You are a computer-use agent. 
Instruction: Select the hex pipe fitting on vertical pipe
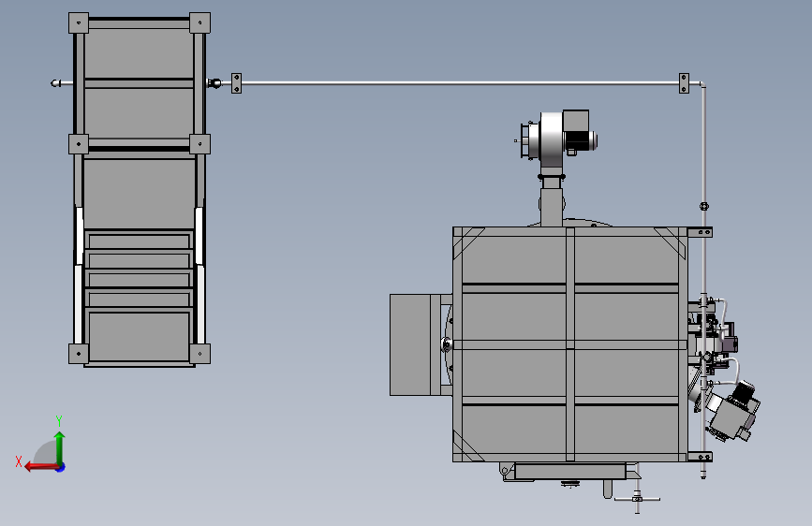(703, 206)
